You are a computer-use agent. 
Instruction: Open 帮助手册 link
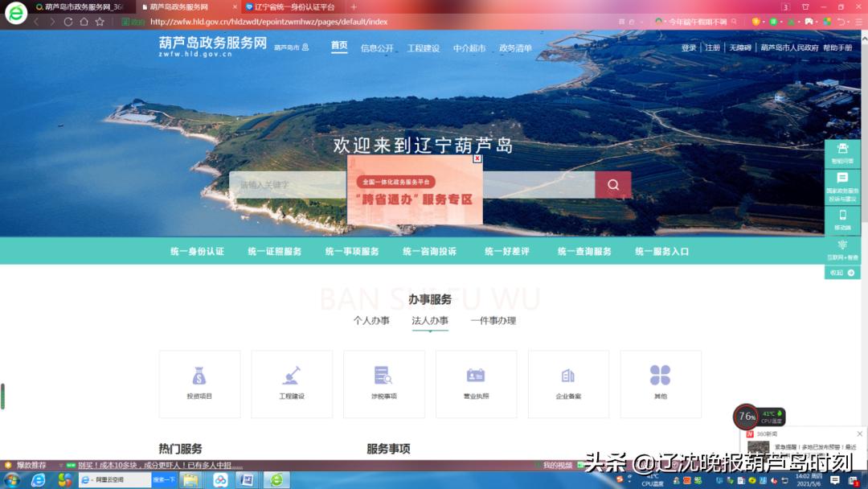point(837,47)
